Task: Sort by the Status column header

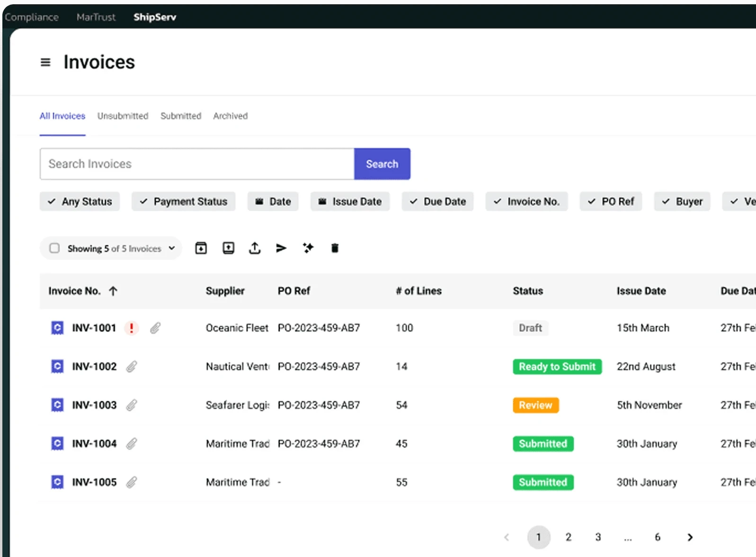Action: click(528, 291)
